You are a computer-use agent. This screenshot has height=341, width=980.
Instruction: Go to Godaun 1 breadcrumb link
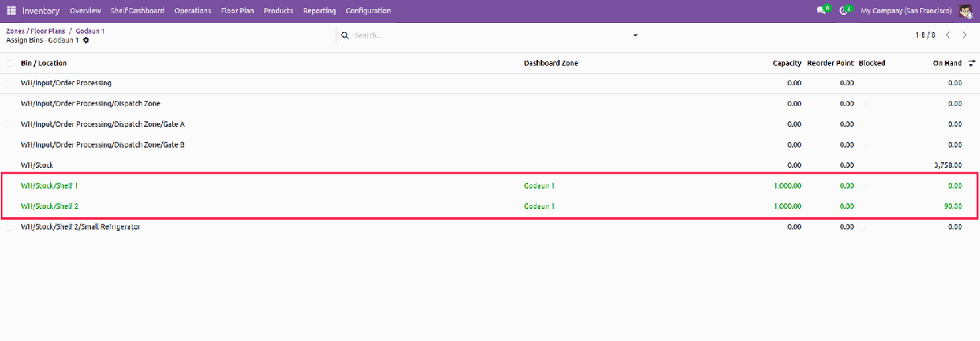coord(91,30)
